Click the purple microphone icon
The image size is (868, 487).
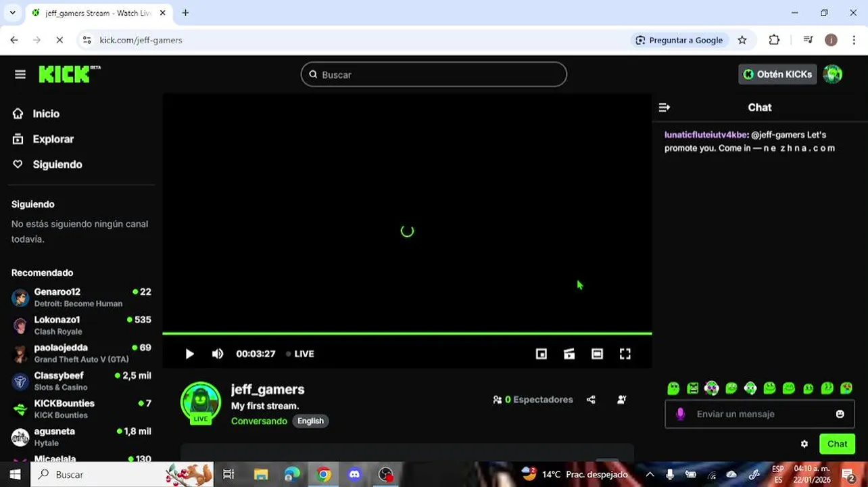681,414
